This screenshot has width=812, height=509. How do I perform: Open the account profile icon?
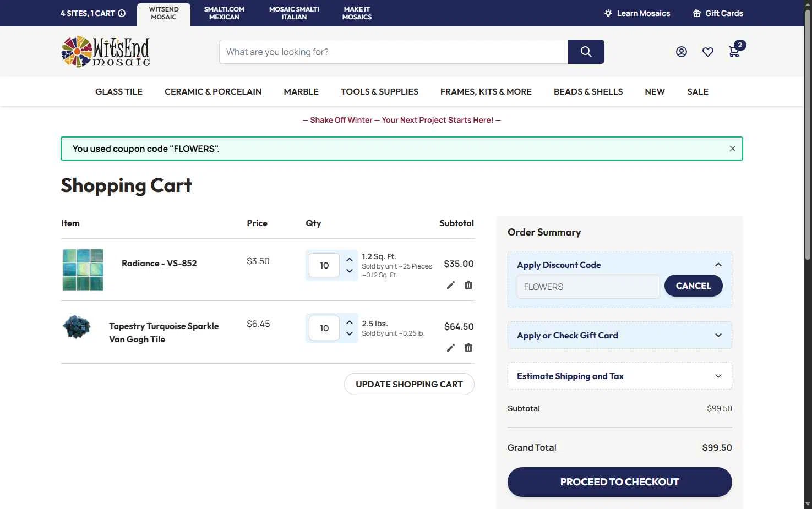click(682, 52)
